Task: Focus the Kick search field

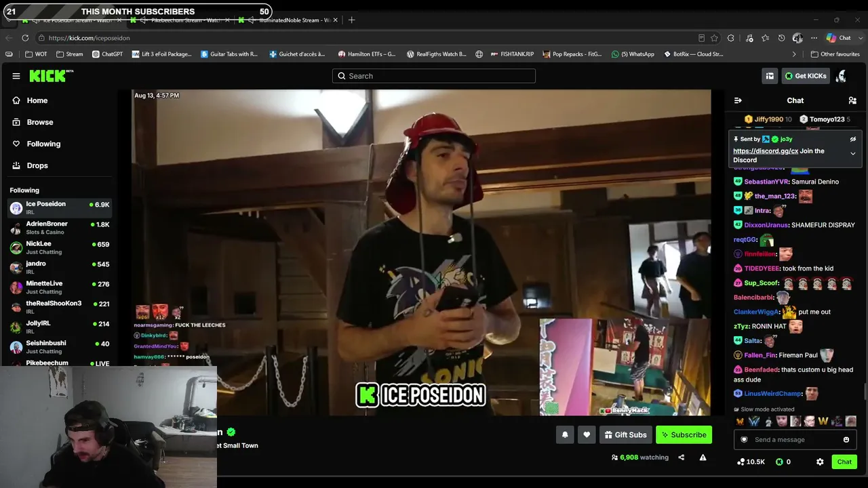Action: [x=434, y=76]
